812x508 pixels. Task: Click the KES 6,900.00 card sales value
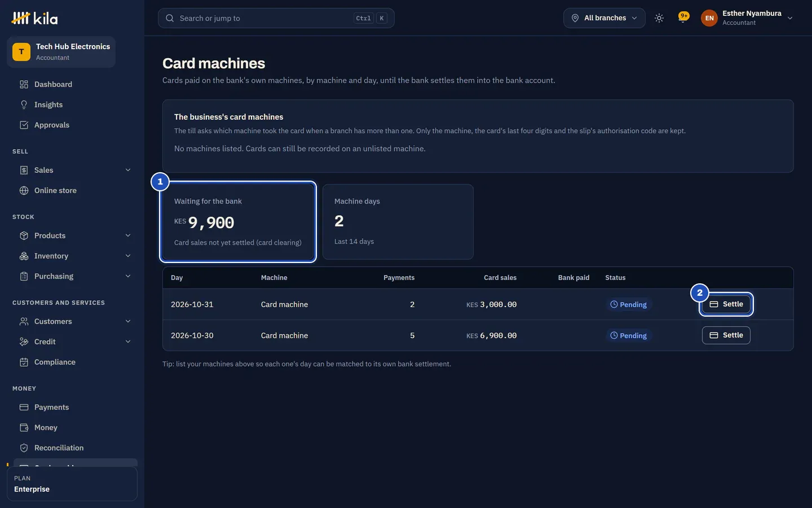492,335
